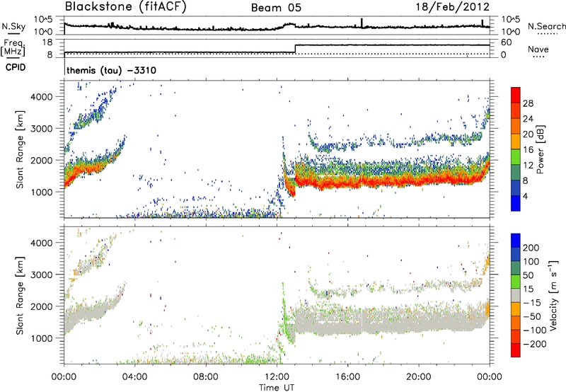Click the '18' frequency axis label

point(47,42)
